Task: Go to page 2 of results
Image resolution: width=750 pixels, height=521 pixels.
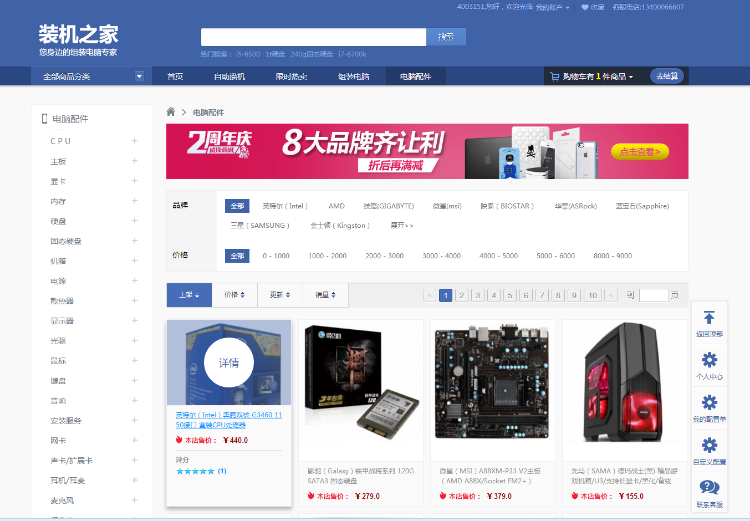Action: pyautogui.click(x=462, y=295)
